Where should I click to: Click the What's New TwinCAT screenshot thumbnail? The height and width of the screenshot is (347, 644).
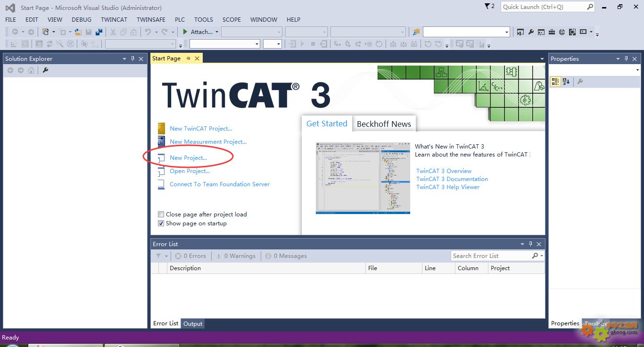(x=363, y=178)
